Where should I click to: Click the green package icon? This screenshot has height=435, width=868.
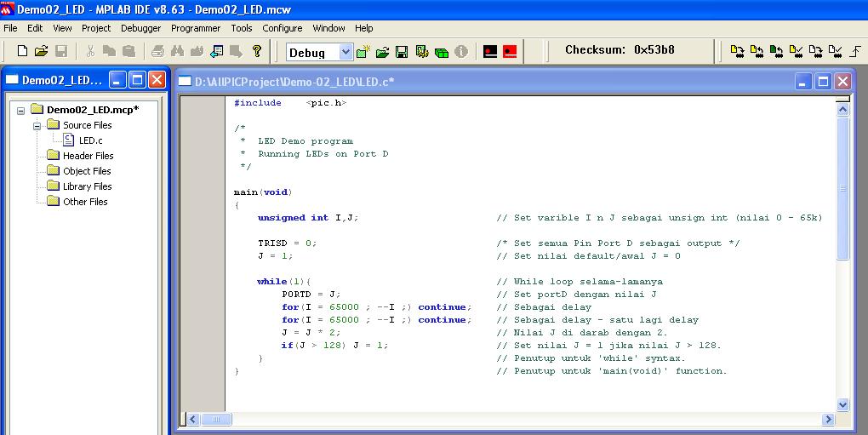coord(441,53)
